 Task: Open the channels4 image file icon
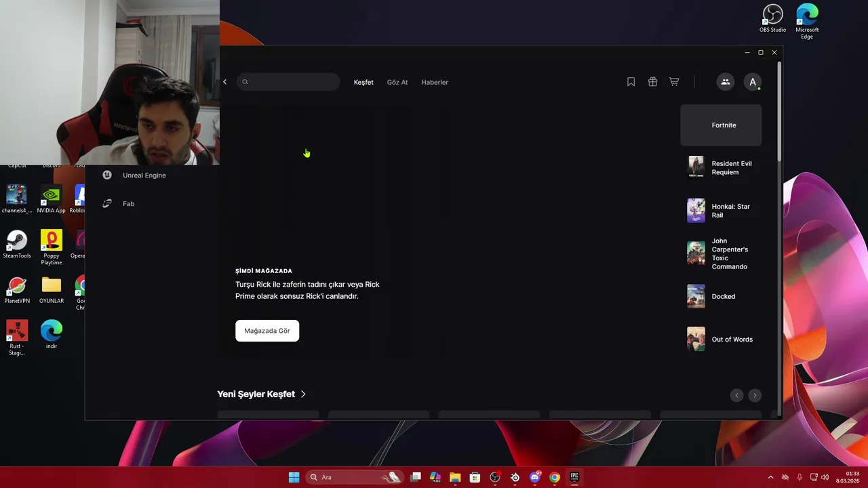(x=16, y=199)
